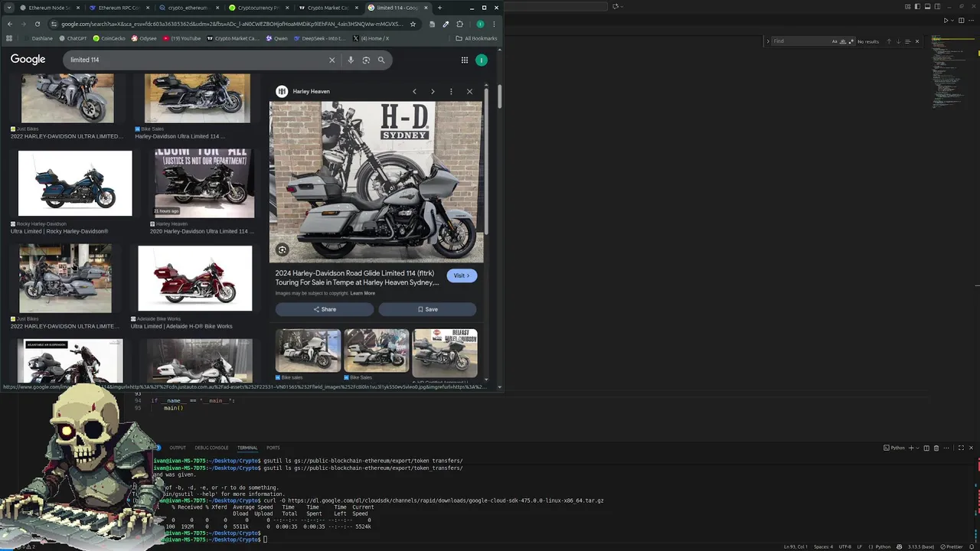Open All Bookmarks folder
The width and height of the screenshot is (980, 551).
point(476,38)
